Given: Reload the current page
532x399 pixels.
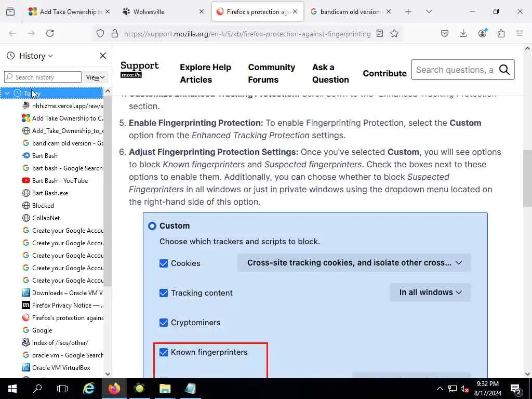Looking at the screenshot, I should click(x=50, y=33).
